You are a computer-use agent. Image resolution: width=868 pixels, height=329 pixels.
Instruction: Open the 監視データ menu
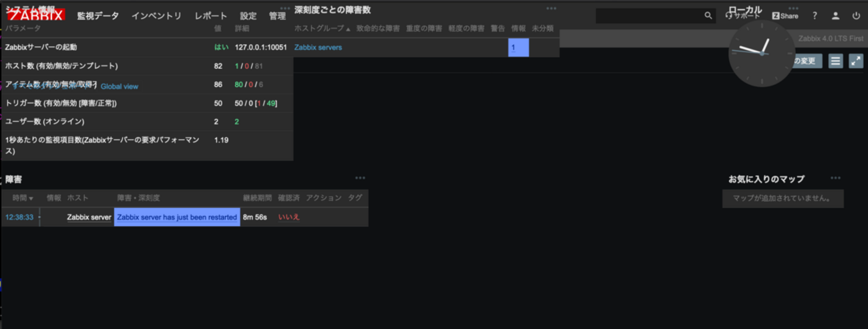point(97,15)
